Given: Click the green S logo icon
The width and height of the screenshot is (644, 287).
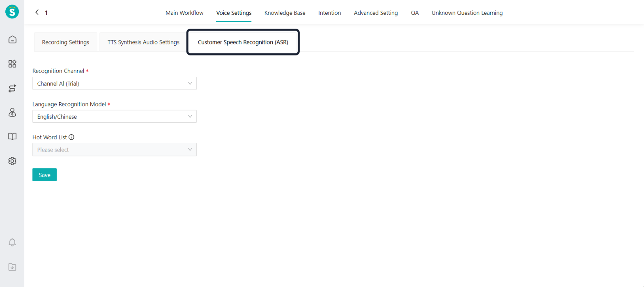Looking at the screenshot, I should tap(12, 11).
